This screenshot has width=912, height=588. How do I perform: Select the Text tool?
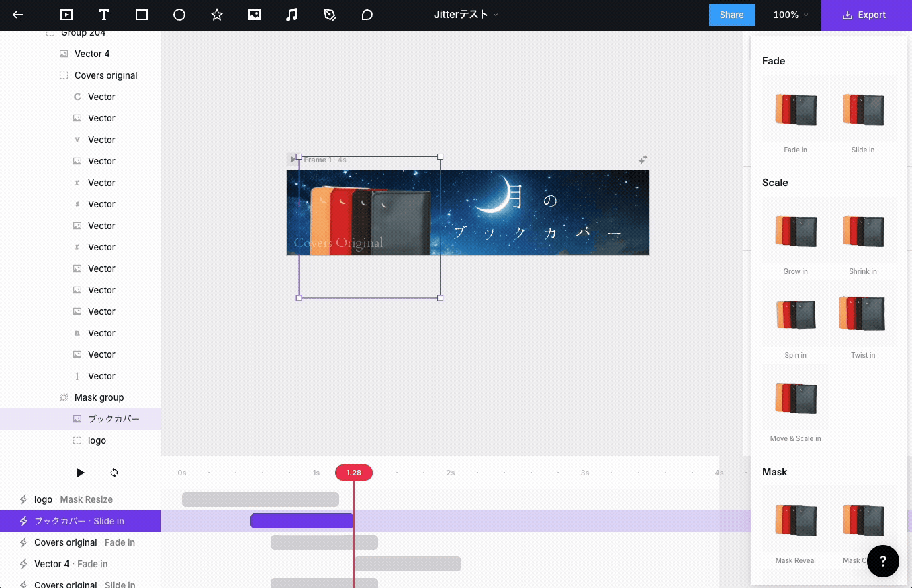(x=104, y=15)
